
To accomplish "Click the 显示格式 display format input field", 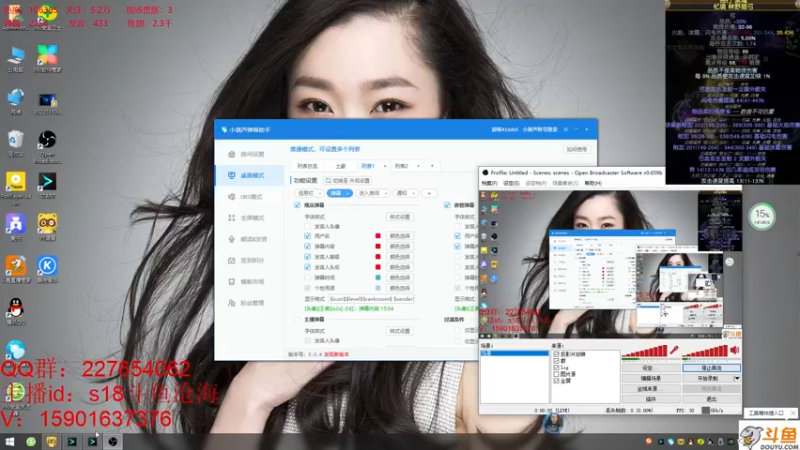I will pos(371,299).
